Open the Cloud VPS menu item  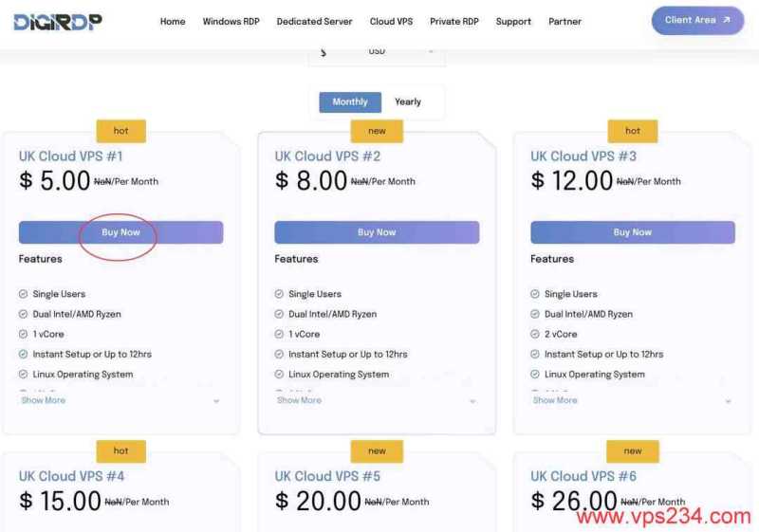tap(391, 22)
